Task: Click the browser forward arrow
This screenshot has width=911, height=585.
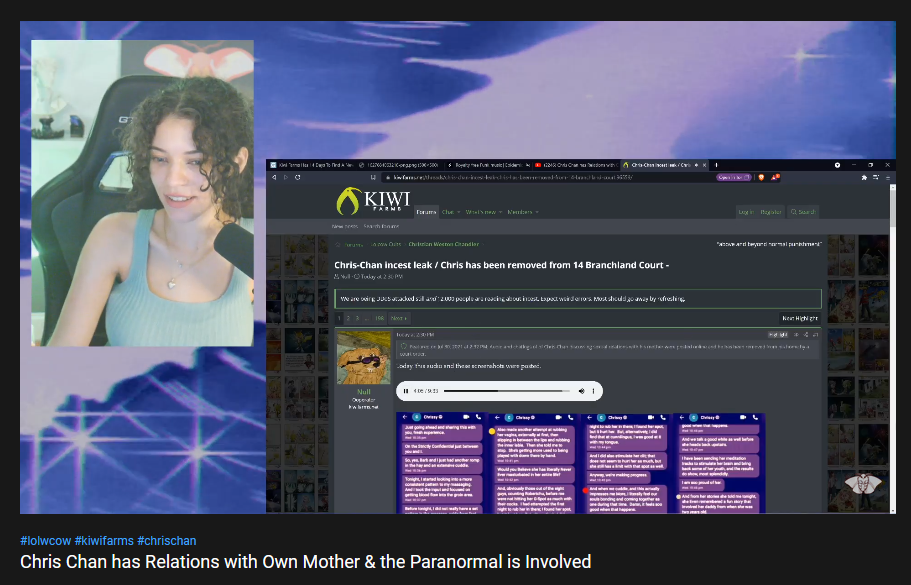Action: tap(286, 177)
